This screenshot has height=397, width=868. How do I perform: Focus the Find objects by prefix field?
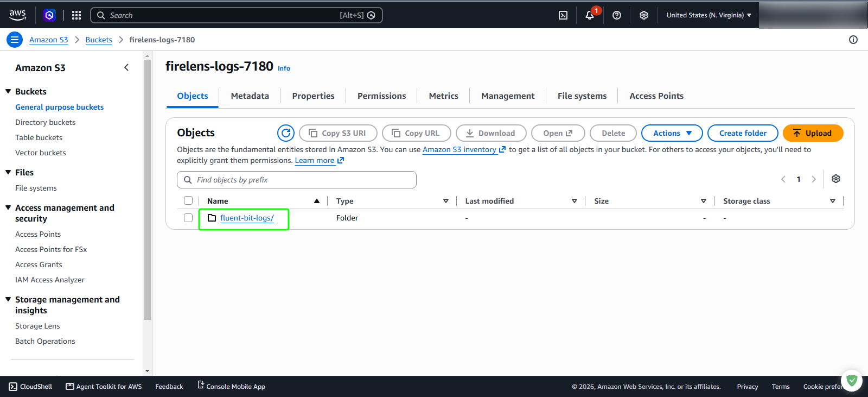[x=297, y=180]
